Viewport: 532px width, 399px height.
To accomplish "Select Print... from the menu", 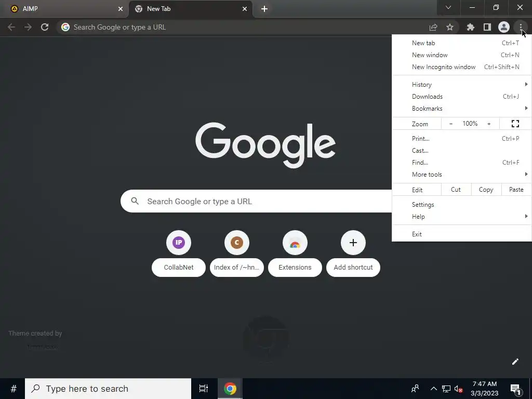I will (462, 138).
